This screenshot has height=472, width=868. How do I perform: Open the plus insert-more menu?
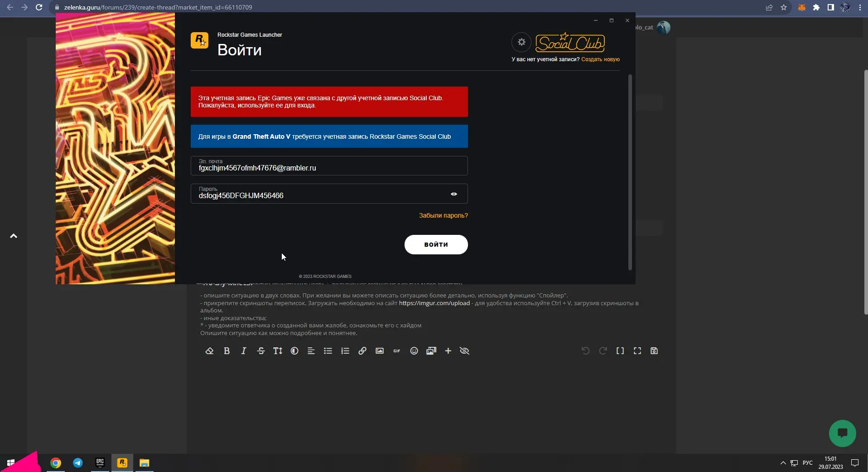coord(448,351)
